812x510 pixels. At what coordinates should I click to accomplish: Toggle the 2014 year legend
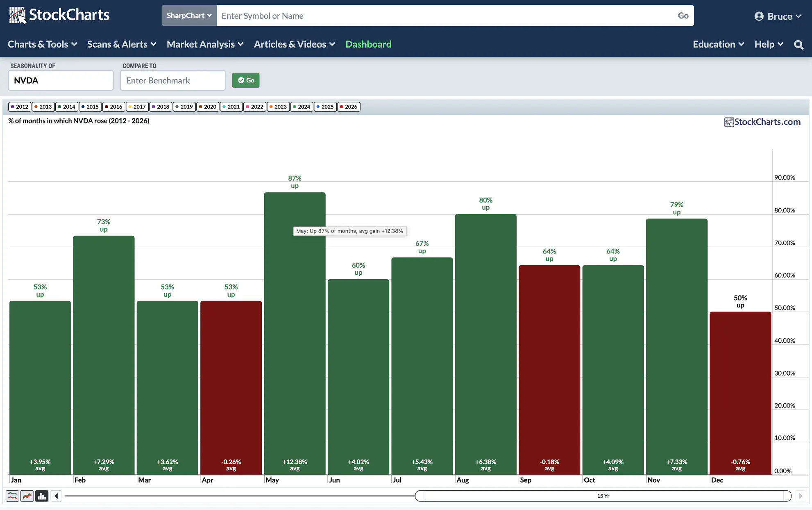[x=66, y=107]
